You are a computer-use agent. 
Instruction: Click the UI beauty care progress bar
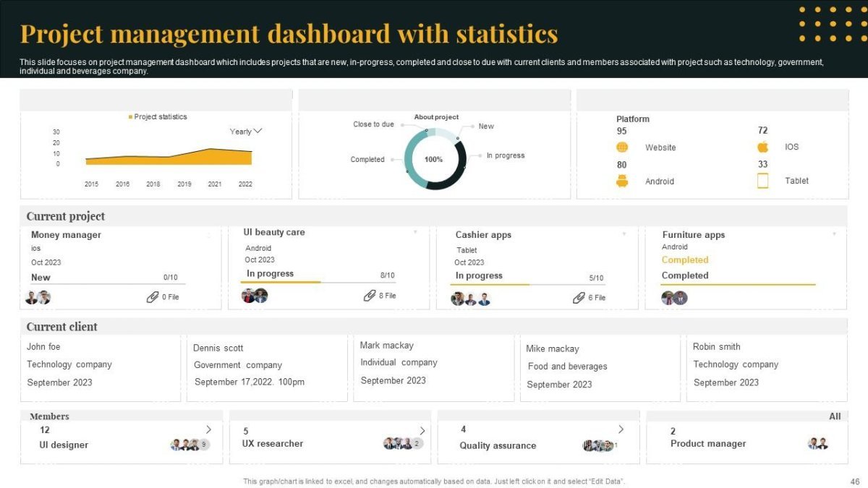pyautogui.click(x=319, y=282)
